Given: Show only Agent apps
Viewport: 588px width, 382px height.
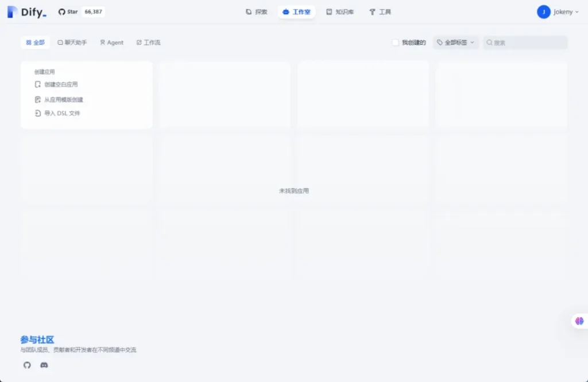Looking at the screenshot, I should [x=111, y=42].
